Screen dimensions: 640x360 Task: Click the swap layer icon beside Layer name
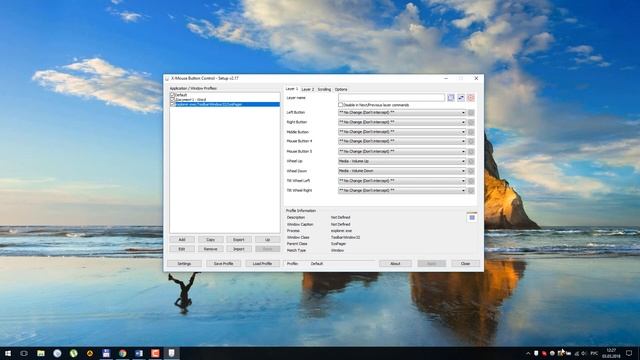461,98
